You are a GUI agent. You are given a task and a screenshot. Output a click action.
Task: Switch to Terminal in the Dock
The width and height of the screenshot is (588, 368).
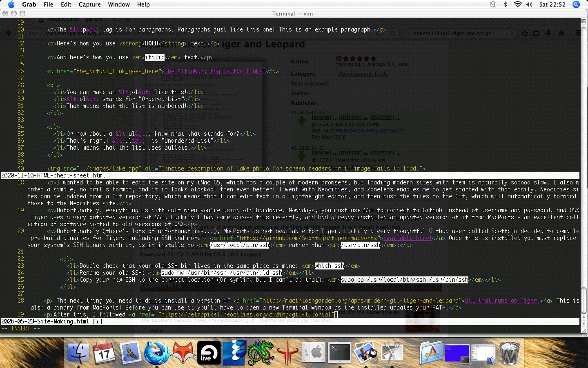tap(340, 352)
